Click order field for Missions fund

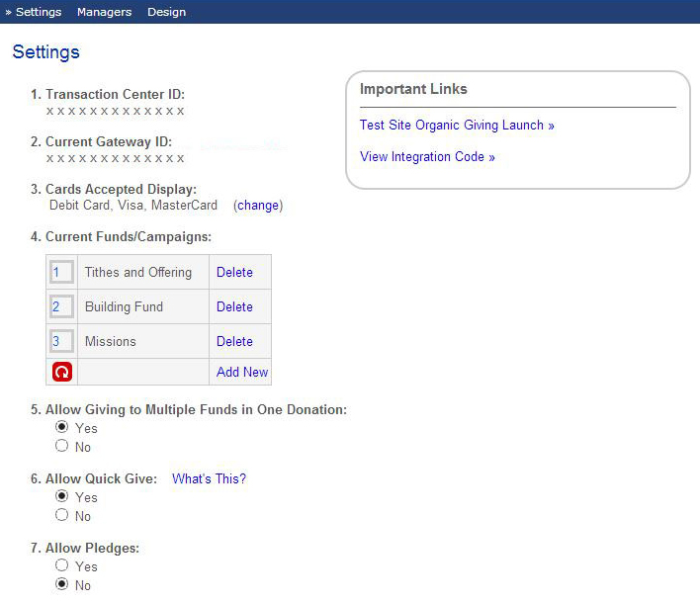point(61,341)
